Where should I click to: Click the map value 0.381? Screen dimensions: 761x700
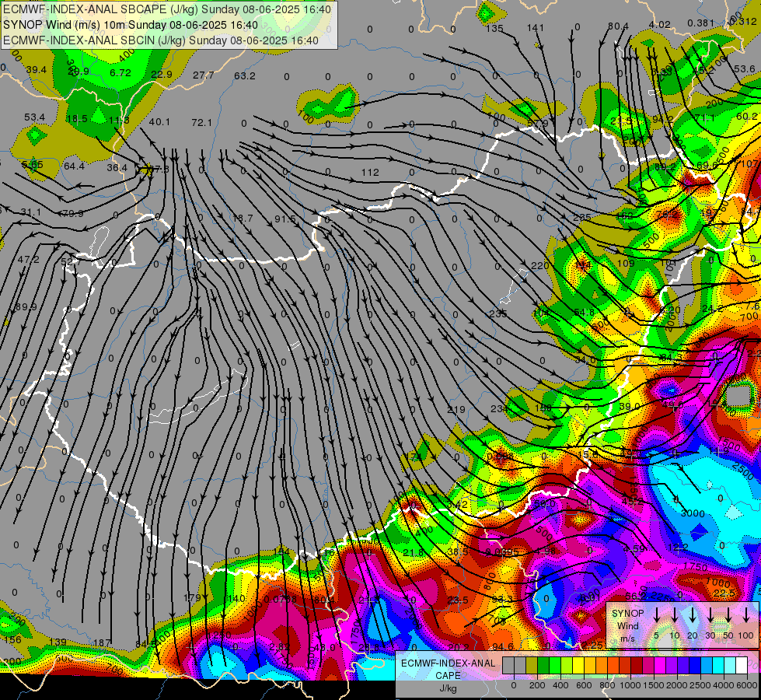click(701, 23)
